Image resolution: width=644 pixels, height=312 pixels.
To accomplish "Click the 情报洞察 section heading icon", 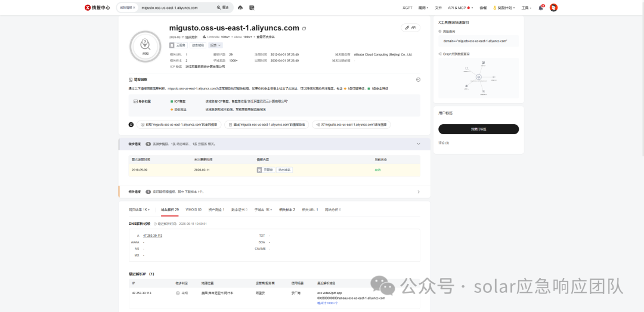I will pyautogui.click(x=131, y=80).
